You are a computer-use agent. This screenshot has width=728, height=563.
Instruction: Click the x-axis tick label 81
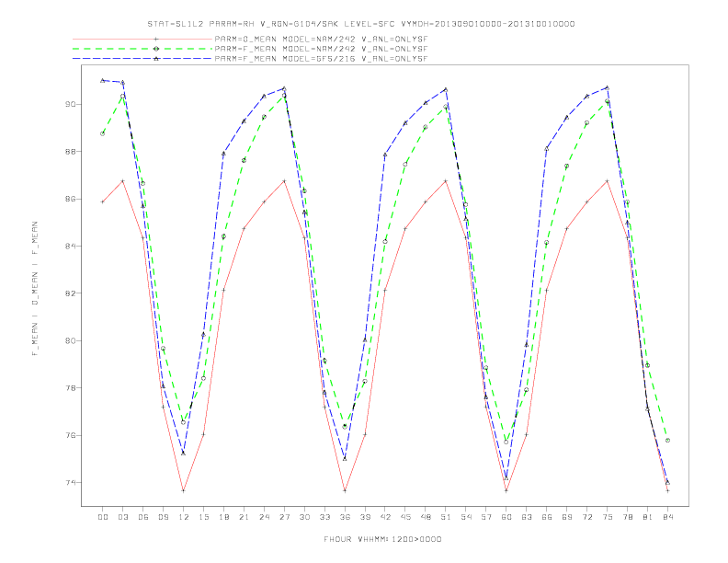coord(648,517)
